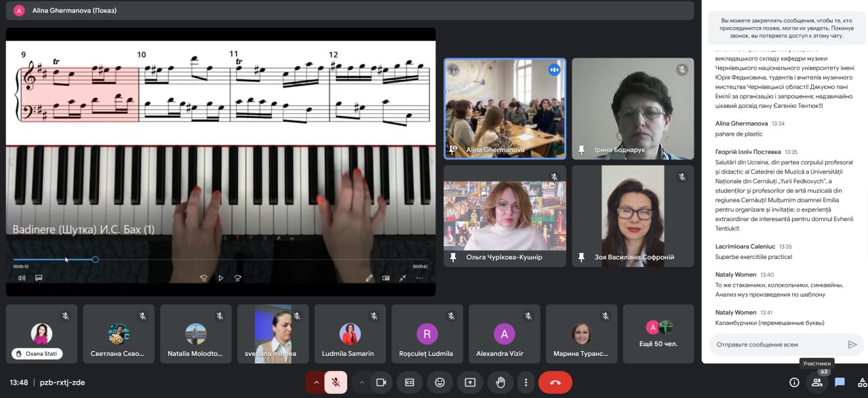Click the pin icon on Ірина Боднарук tile
Image resolution: width=868 pixels, height=398 pixels.
coord(581,149)
